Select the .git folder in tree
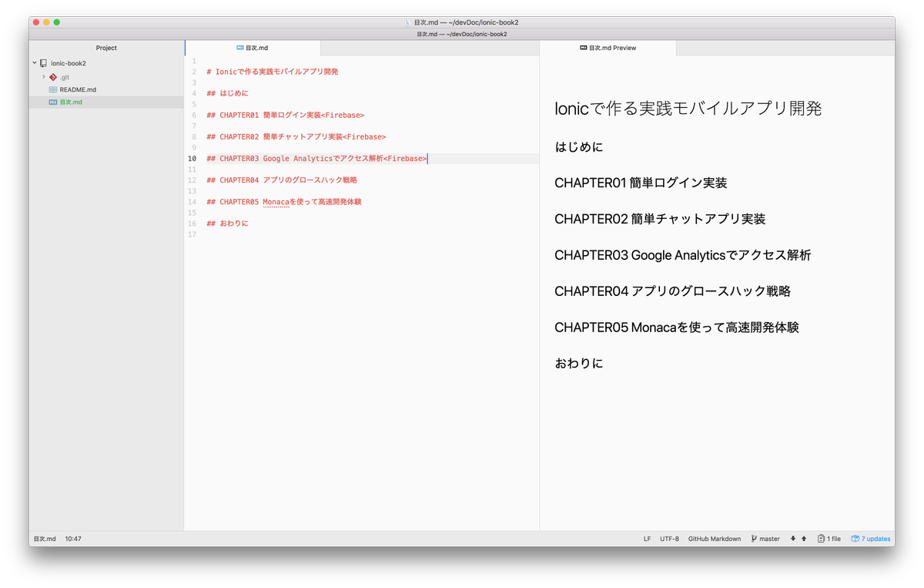924x588 pixels. click(x=65, y=77)
